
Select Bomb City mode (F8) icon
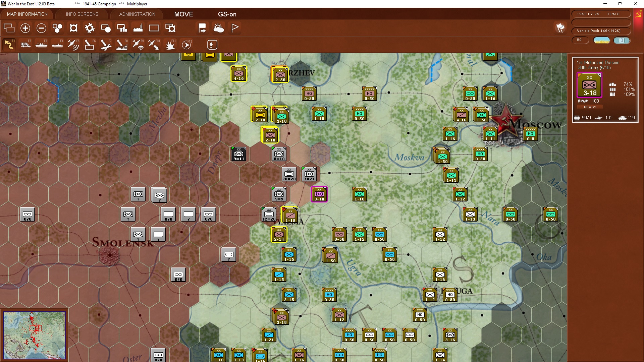(122, 45)
